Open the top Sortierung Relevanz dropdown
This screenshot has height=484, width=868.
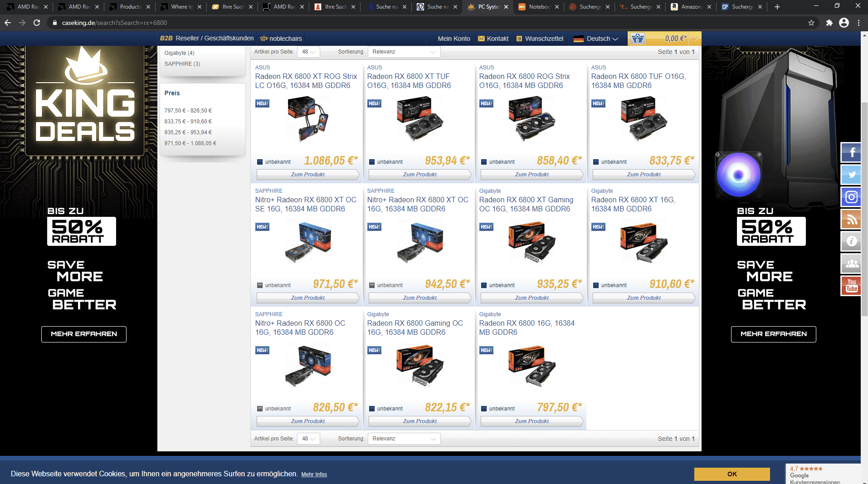coord(404,52)
